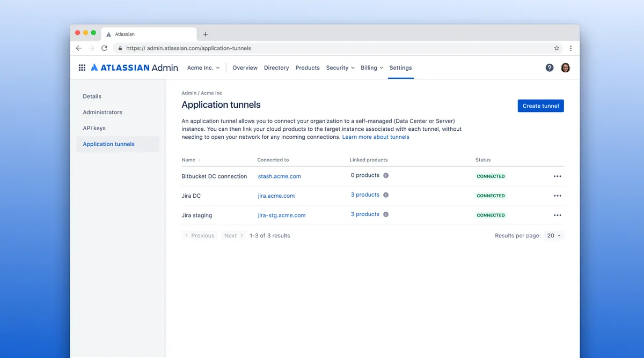Open the stash.acme.com link
Screen dimensions: 644x358
pyautogui.click(x=280, y=176)
